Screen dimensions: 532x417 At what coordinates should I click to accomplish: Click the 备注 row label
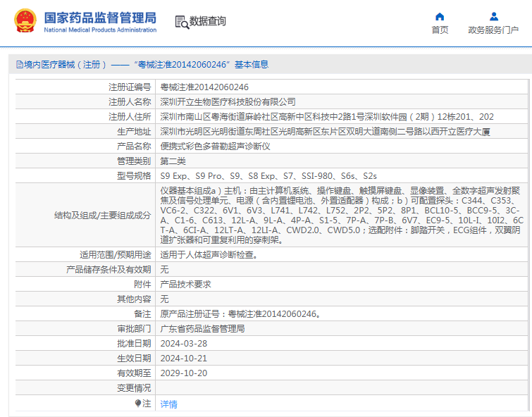tap(142, 314)
